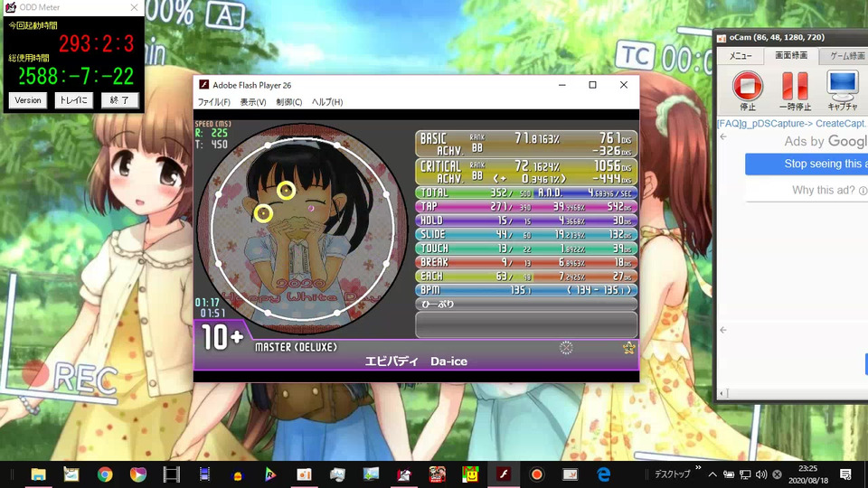Open the oCam メニュー tab
Image resolution: width=868 pixels, height=488 pixels.
(x=741, y=56)
